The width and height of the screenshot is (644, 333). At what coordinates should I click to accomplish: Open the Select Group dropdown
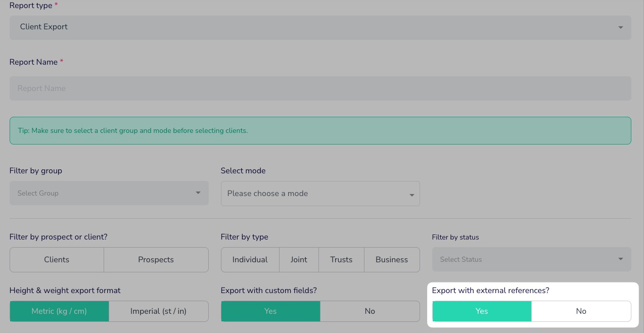109,193
